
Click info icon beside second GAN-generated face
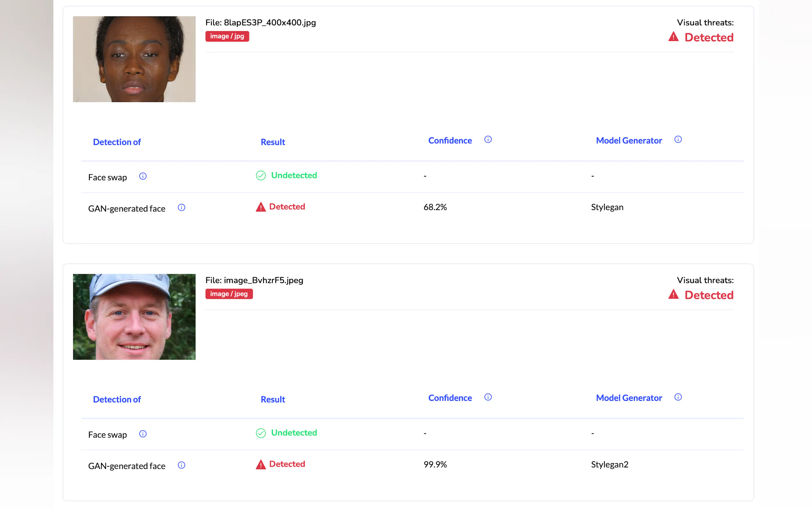pyautogui.click(x=181, y=465)
